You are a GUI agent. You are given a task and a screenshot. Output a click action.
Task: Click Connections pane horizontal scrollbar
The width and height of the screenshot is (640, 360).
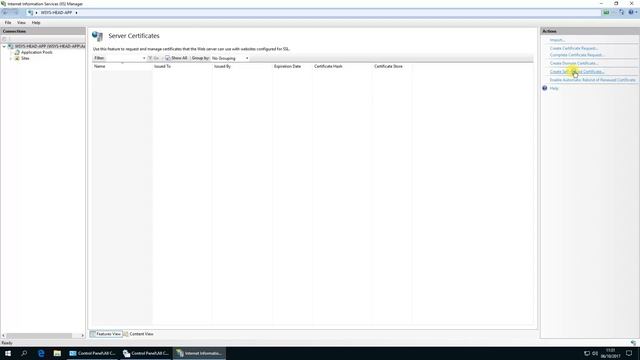(x=39, y=336)
